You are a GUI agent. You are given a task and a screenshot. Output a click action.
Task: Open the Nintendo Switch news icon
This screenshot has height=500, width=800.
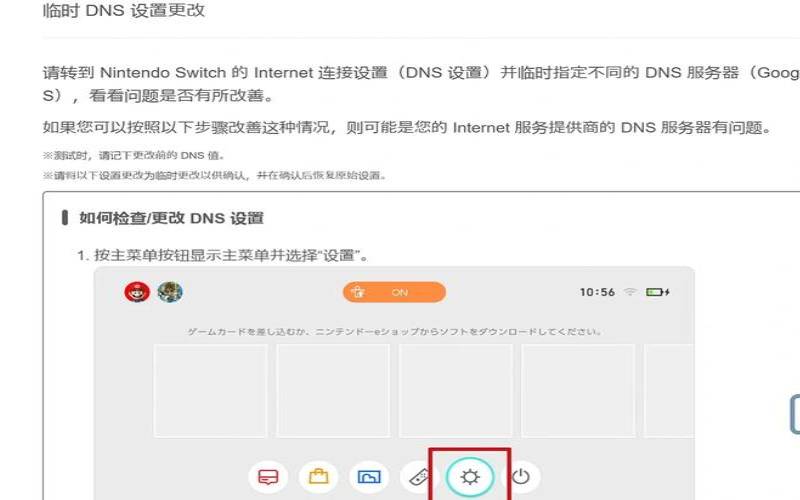point(268,477)
